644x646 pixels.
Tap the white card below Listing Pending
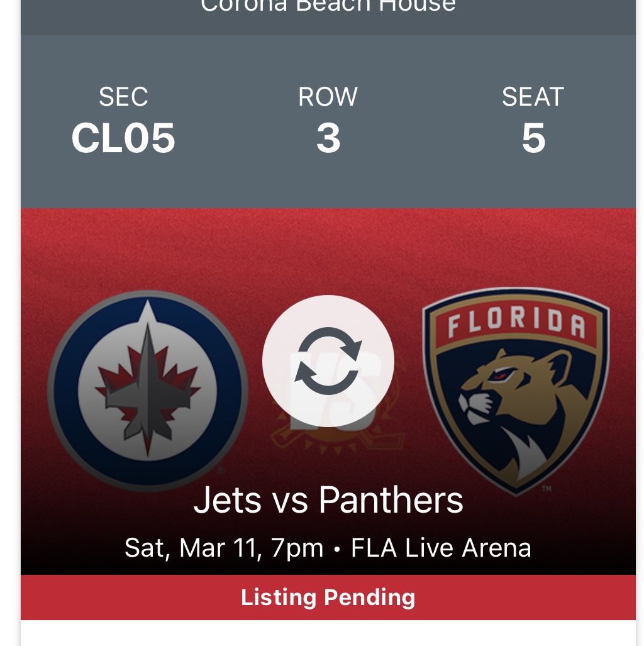pyautogui.click(x=328, y=633)
